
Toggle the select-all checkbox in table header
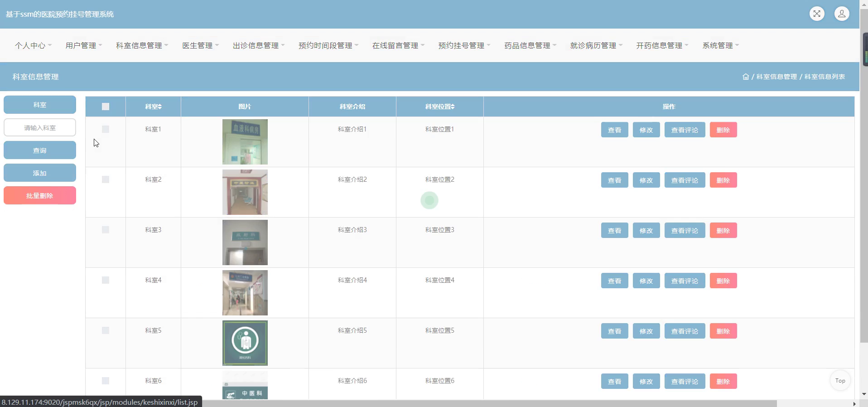coord(106,107)
